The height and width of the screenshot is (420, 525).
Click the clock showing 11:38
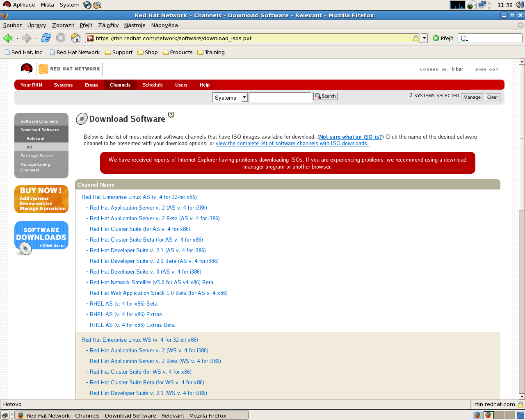point(505,5)
